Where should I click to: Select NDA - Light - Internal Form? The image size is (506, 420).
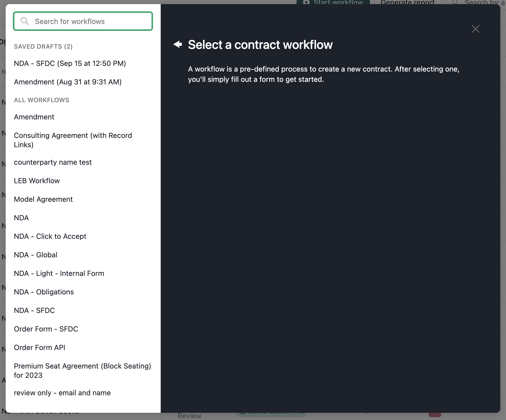pos(59,273)
